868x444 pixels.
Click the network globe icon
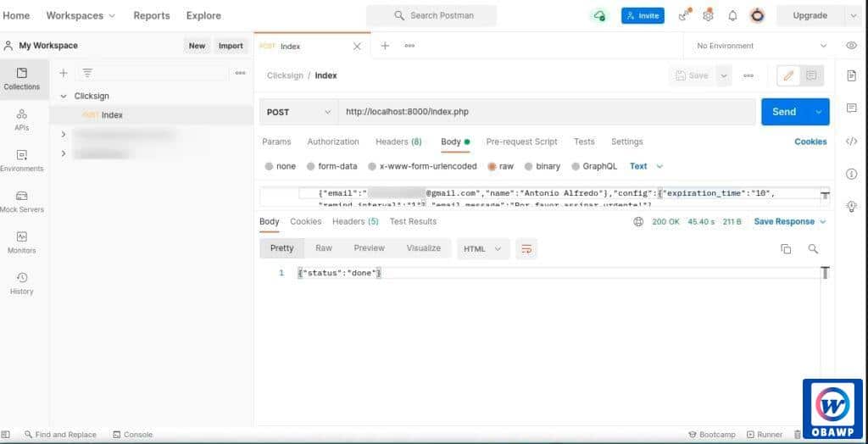[638, 222]
